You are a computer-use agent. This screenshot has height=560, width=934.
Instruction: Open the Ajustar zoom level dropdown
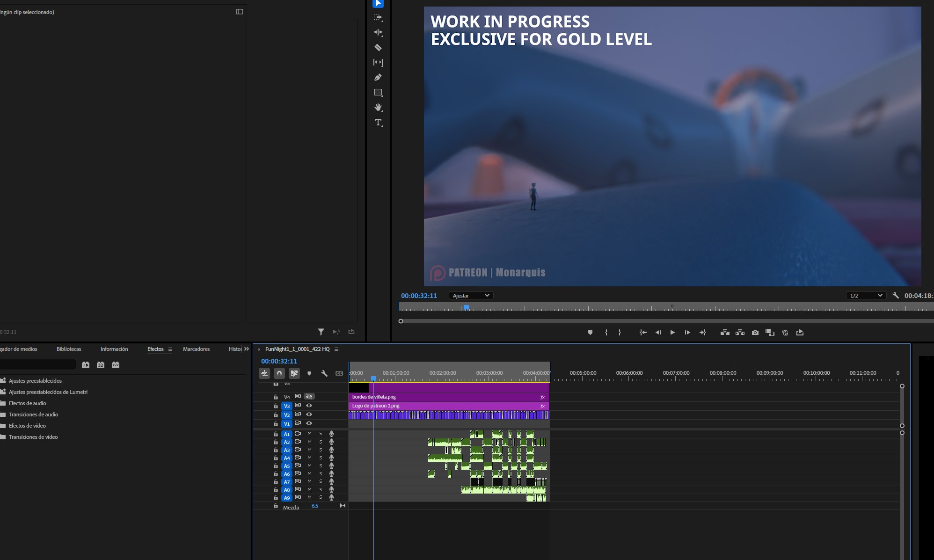coord(471,296)
